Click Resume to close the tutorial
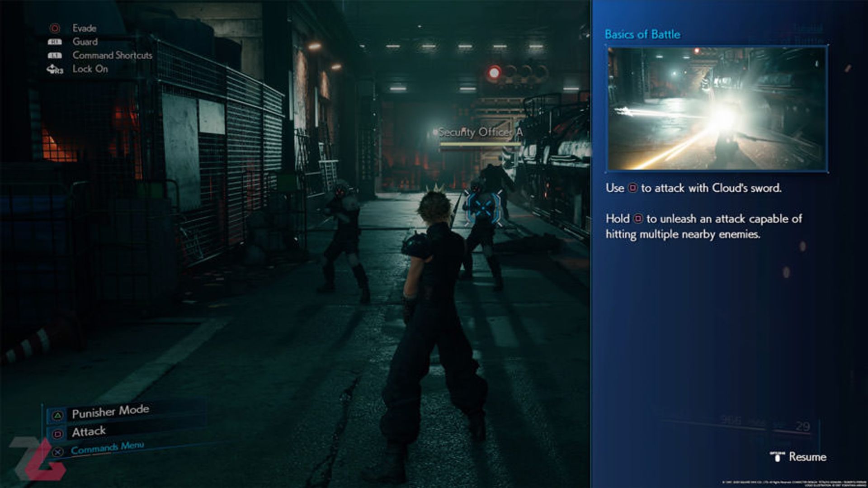868x488 pixels. click(x=807, y=457)
